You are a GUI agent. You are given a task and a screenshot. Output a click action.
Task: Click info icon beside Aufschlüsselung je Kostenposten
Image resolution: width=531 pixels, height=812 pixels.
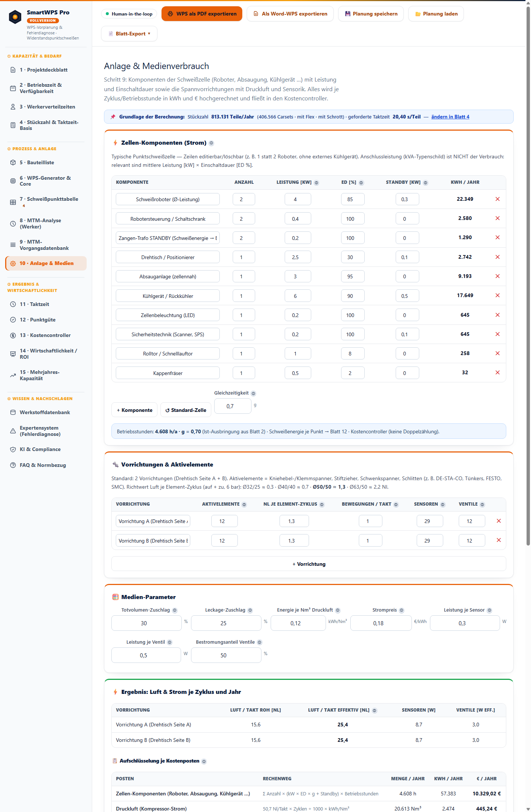(x=204, y=761)
